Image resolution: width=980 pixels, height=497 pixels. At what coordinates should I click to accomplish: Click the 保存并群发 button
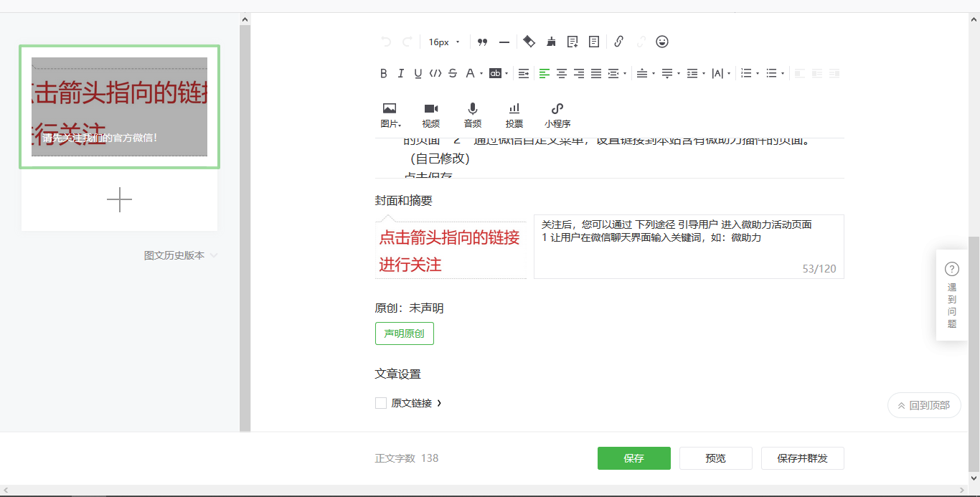803,458
